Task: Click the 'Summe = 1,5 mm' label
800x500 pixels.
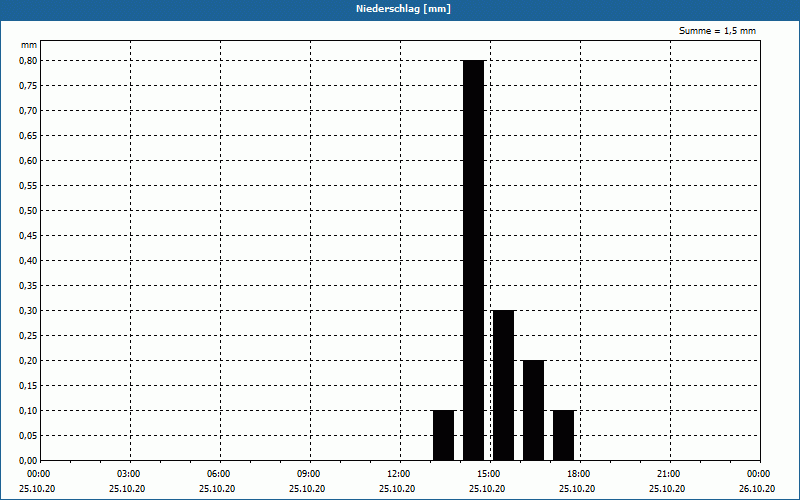Action: click(x=717, y=31)
